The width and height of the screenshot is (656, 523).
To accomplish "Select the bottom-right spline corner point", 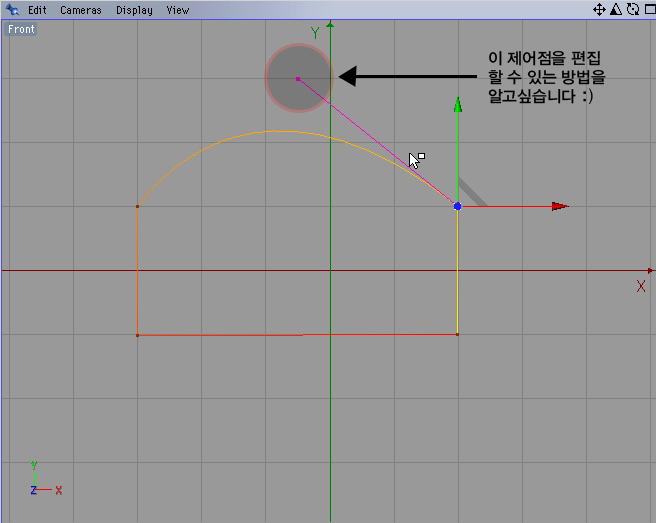I will point(457,334).
